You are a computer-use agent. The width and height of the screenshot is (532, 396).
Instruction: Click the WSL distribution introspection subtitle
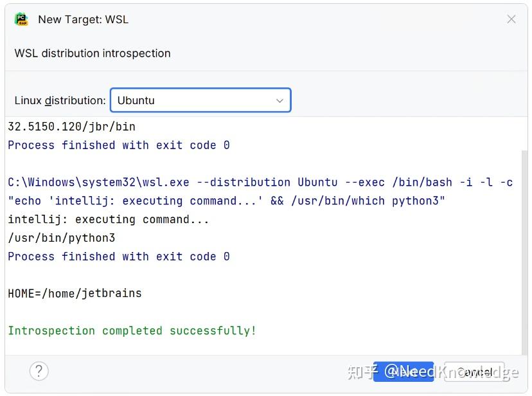click(92, 53)
